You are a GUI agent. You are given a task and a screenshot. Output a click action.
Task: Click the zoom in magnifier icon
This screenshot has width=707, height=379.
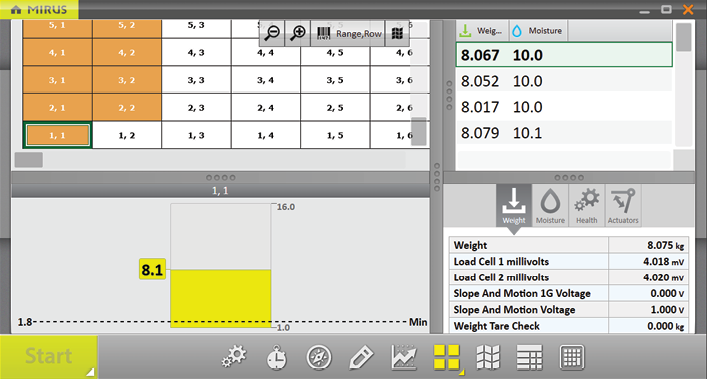coord(298,33)
